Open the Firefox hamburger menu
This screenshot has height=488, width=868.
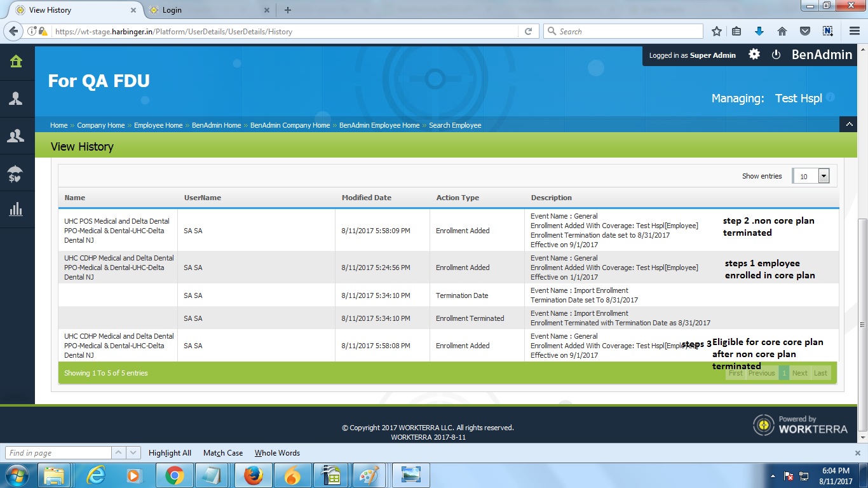click(x=854, y=31)
